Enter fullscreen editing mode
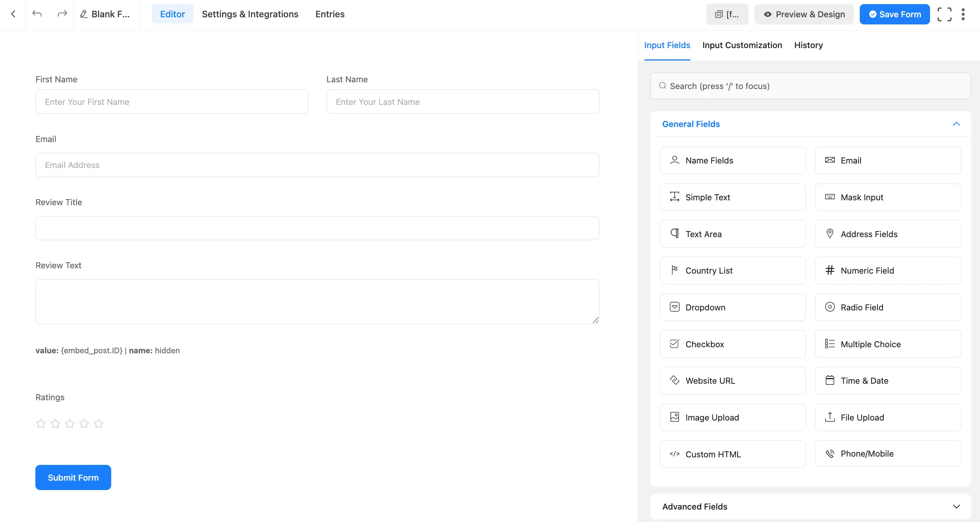This screenshot has height=522, width=980. click(945, 14)
